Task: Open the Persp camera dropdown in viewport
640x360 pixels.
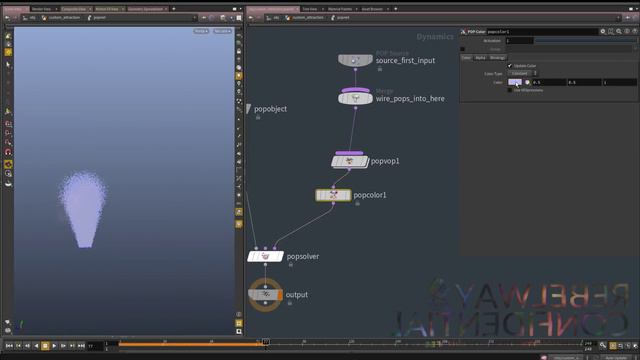Action: coord(201,31)
